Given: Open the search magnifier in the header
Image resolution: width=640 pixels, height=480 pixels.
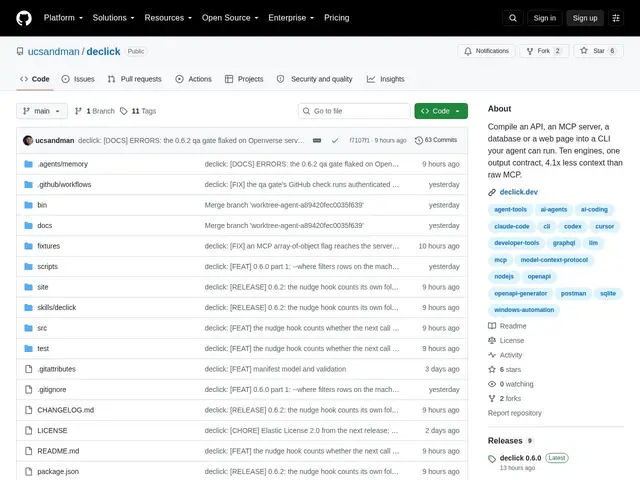Looking at the screenshot, I should (x=513, y=18).
